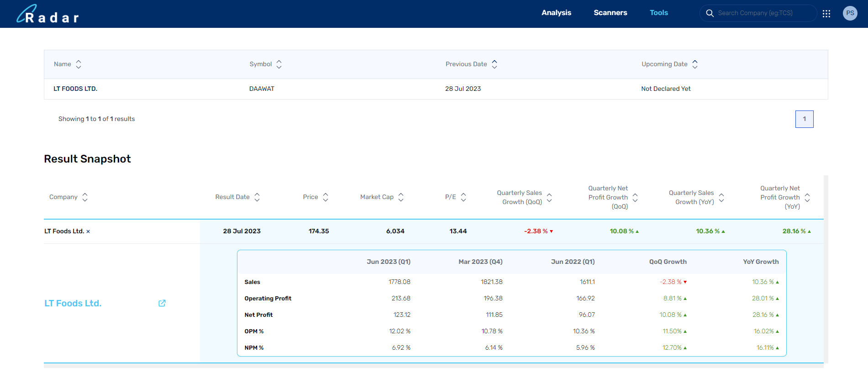The width and height of the screenshot is (868, 373).
Task: Click the 28 Jul 2023 previous date cell
Action: (x=463, y=89)
